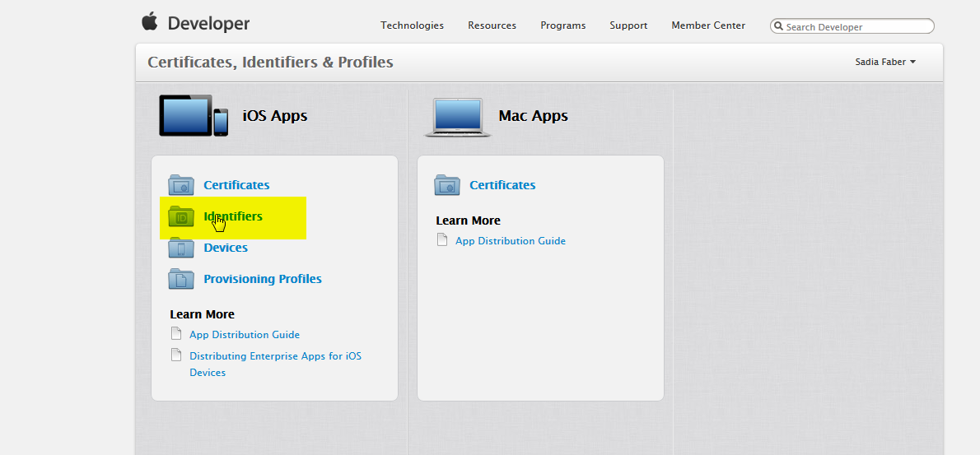
Task: Click the Apple logo icon
Action: [x=149, y=21]
